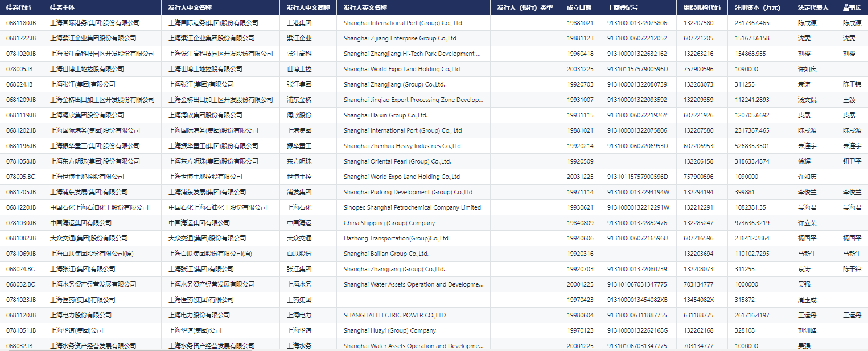Image resolution: width=868 pixels, height=351 pixels.
Task: Click the 工商登记号 column header
Action: coord(638,7)
